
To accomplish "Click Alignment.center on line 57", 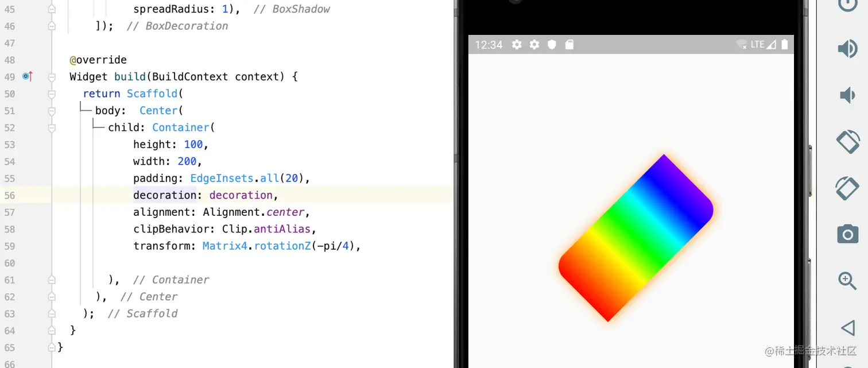I will pyautogui.click(x=253, y=212).
